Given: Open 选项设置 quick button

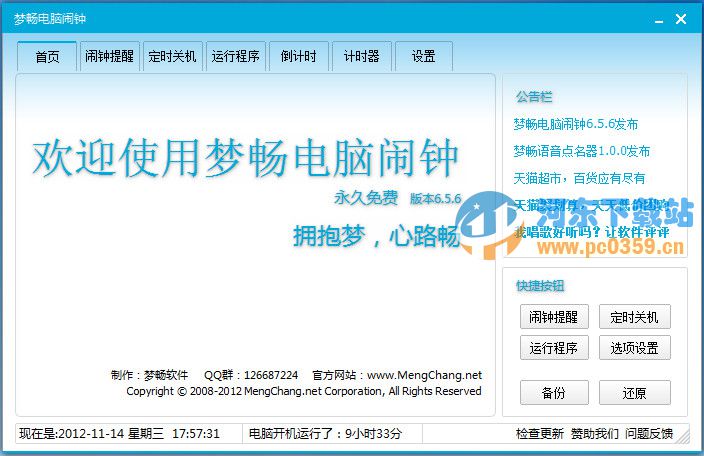Looking at the screenshot, I should click(634, 348).
